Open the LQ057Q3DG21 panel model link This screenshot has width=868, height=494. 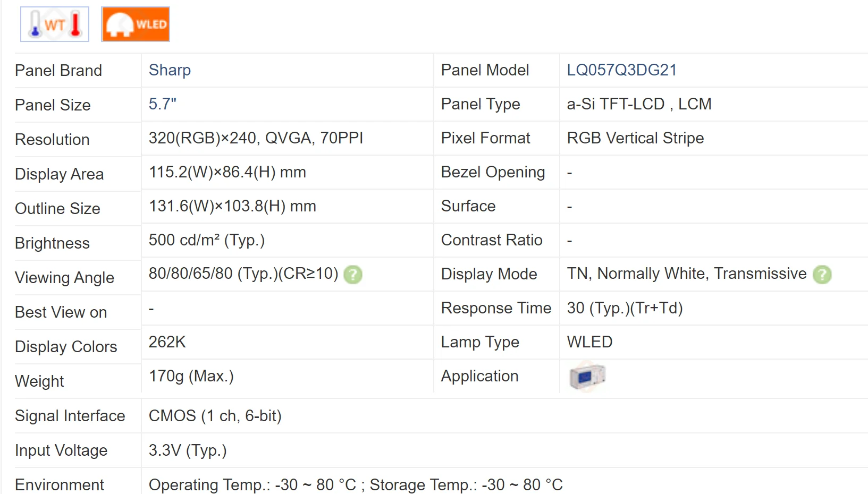[x=622, y=70]
